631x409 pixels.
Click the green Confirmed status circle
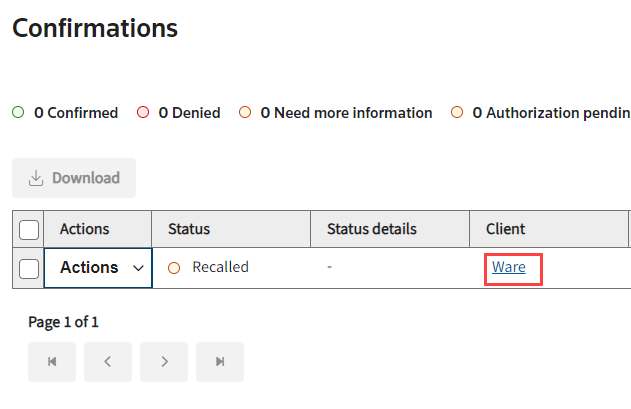(18, 113)
